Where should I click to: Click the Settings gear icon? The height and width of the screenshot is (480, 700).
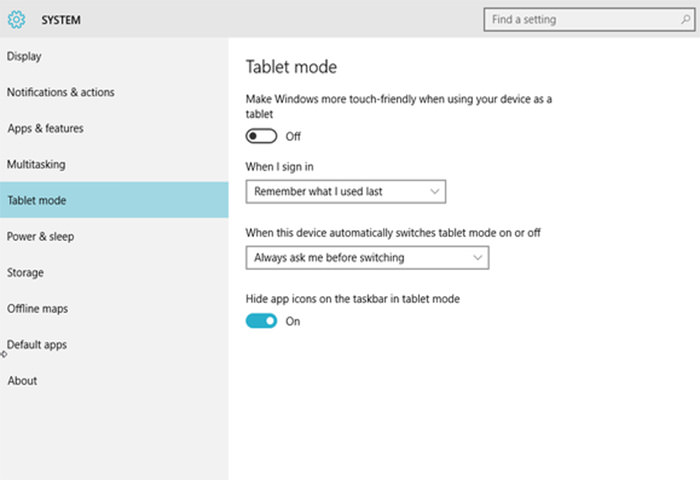(16, 19)
